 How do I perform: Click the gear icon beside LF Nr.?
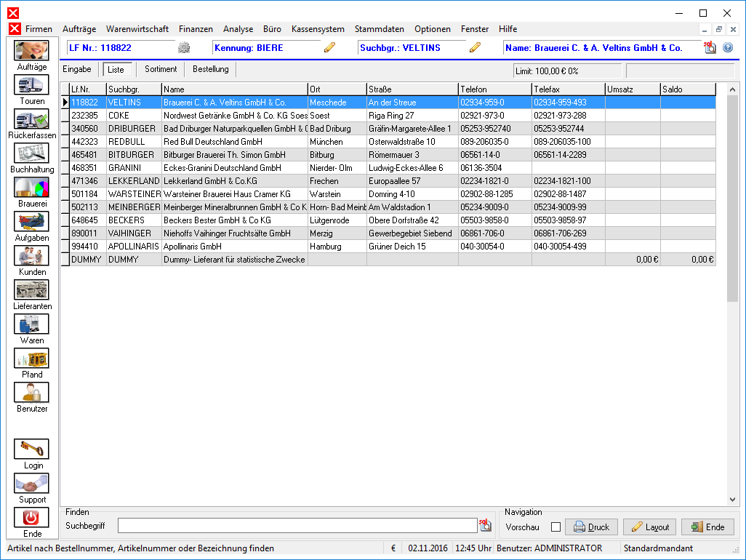point(184,47)
